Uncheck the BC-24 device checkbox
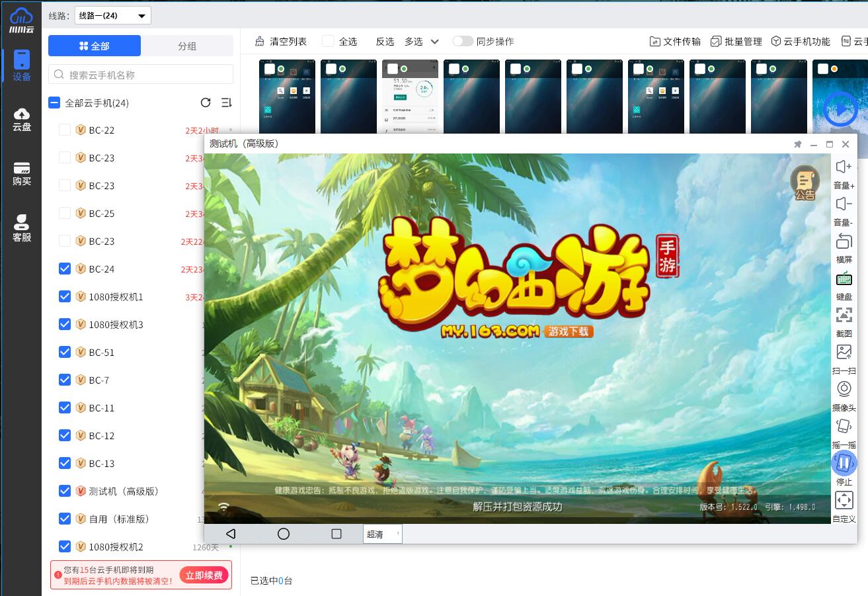 click(65, 269)
